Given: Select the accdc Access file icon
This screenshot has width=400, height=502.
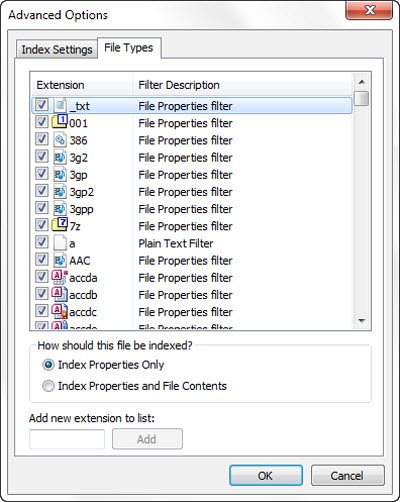Looking at the screenshot, I should tap(60, 312).
